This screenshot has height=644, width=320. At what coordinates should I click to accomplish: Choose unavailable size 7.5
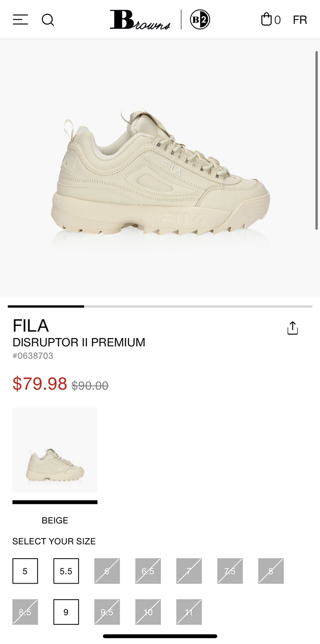230,571
